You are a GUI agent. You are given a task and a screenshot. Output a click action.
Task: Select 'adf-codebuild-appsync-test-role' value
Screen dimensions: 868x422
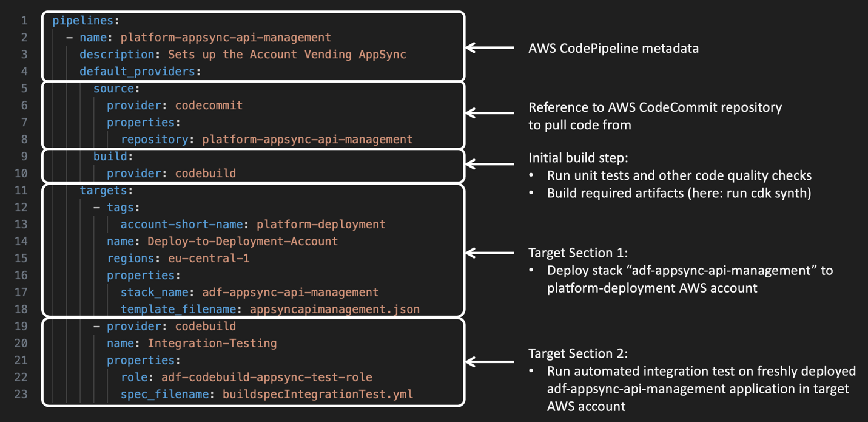tap(267, 378)
